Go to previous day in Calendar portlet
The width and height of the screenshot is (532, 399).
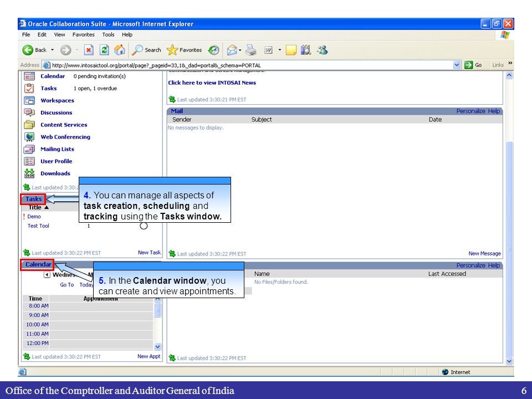click(x=47, y=275)
